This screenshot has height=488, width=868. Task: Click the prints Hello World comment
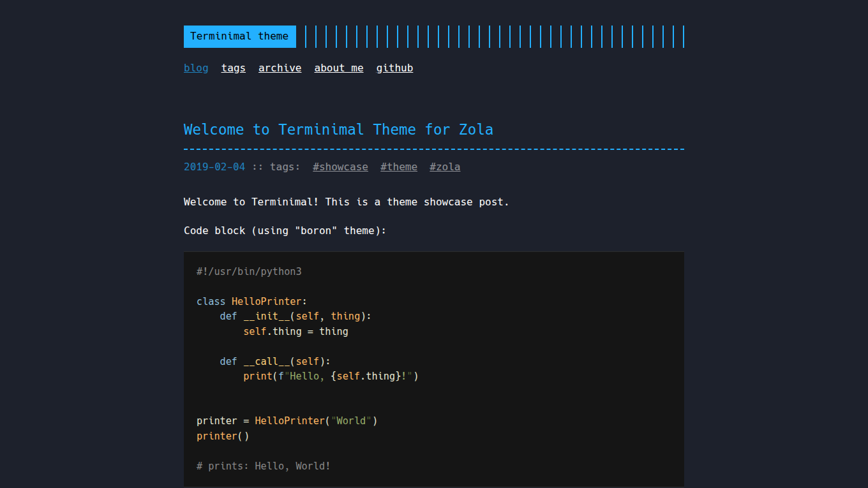[263, 466]
